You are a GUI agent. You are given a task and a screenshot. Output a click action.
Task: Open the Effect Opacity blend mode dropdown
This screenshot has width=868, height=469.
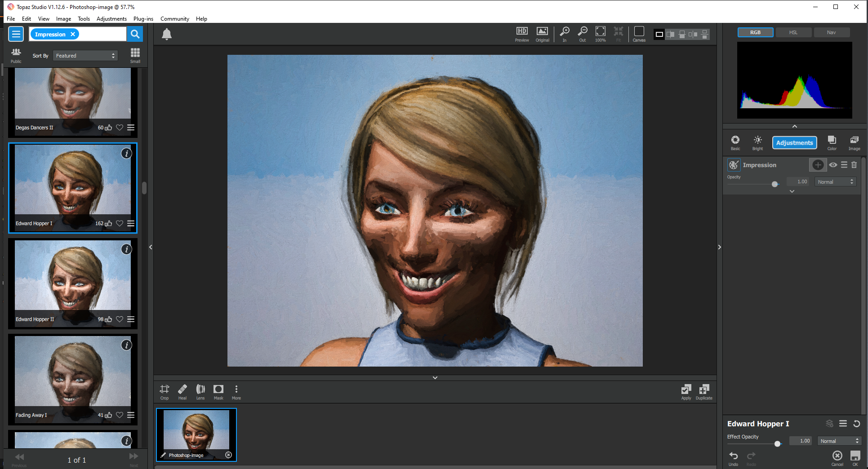tap(839, 441)
